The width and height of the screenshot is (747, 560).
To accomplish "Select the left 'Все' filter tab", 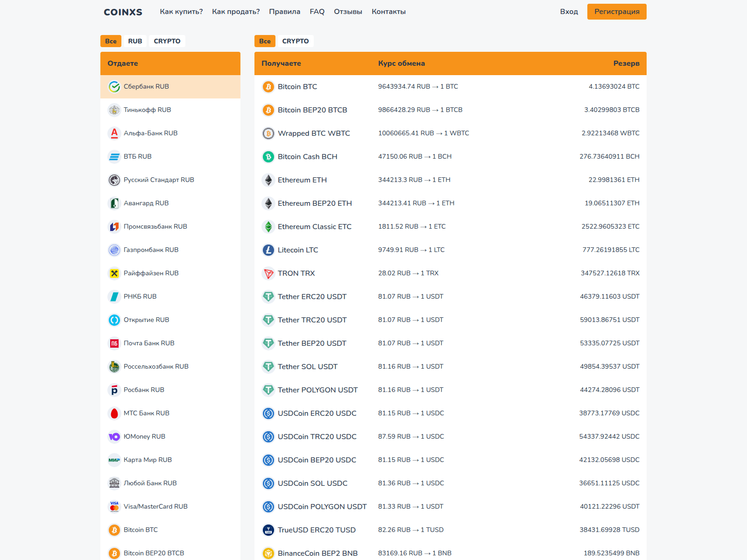I will tap(111, 41).
